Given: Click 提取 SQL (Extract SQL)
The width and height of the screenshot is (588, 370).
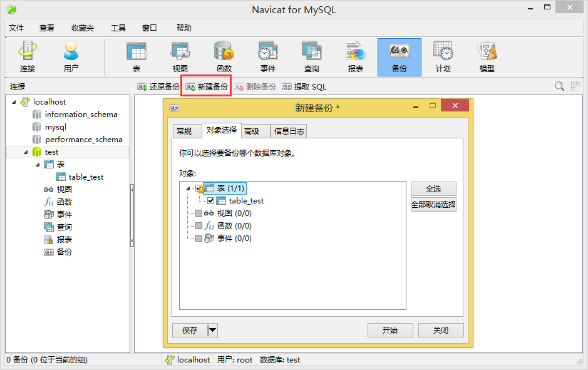Looking at the screenshot, I should [x=304, y=86].
